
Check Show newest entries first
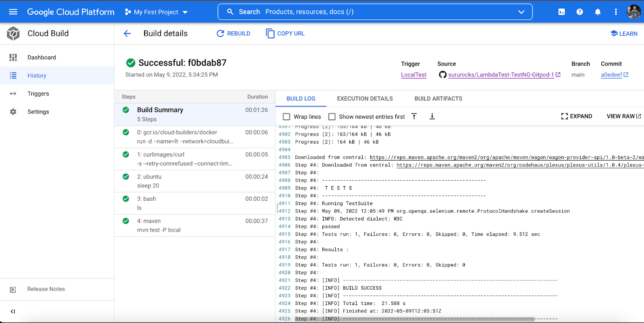tap(332, 117)
